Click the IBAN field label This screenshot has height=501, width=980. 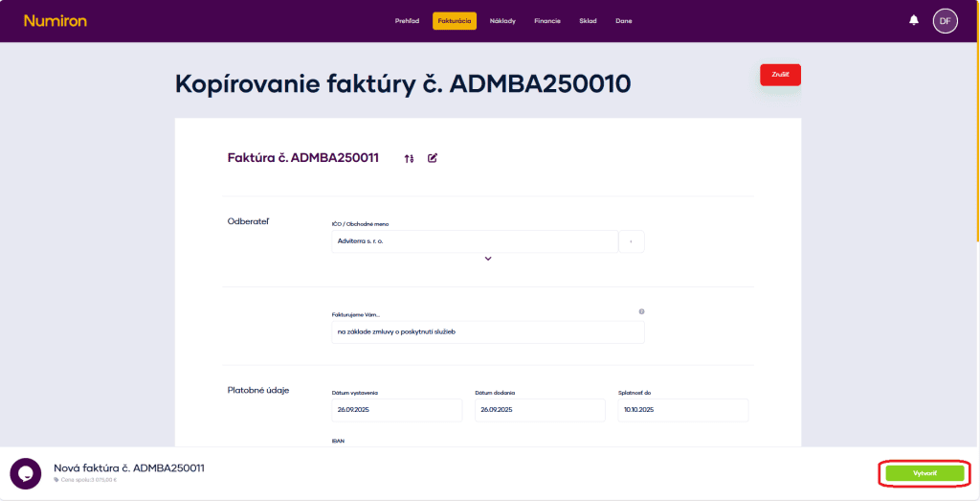point(338,441)
